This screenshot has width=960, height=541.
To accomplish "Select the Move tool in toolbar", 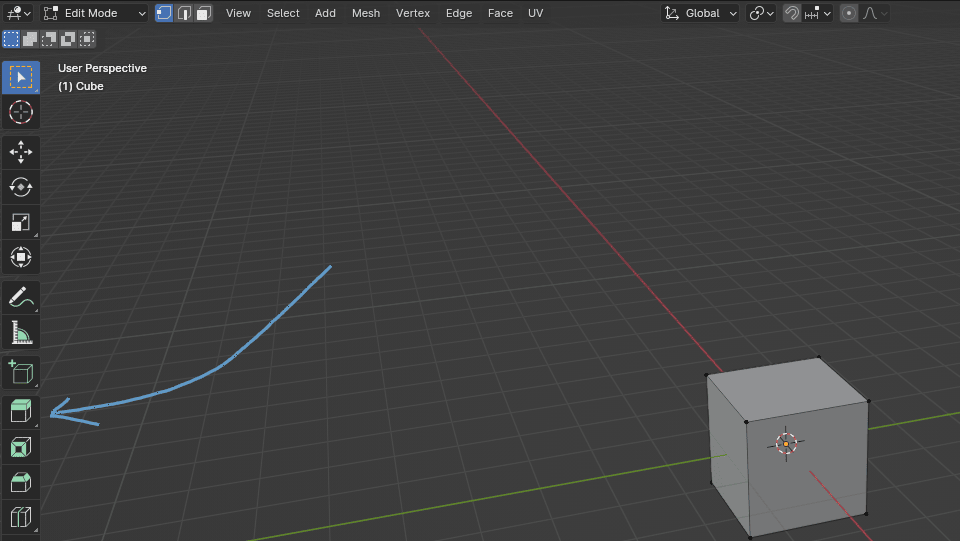I will (x=21, y=152).
